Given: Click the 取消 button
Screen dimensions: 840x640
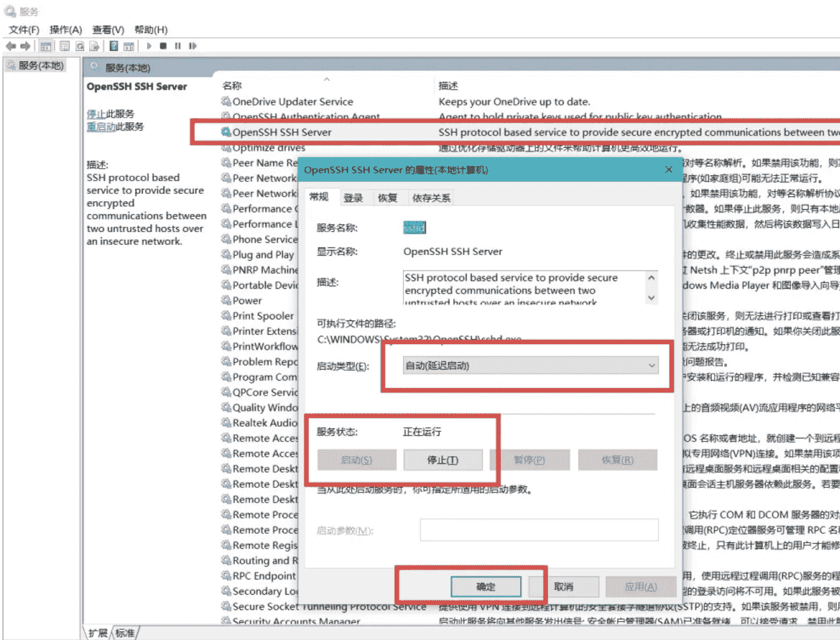Looking at the screenshot, I should pos(564,587).
